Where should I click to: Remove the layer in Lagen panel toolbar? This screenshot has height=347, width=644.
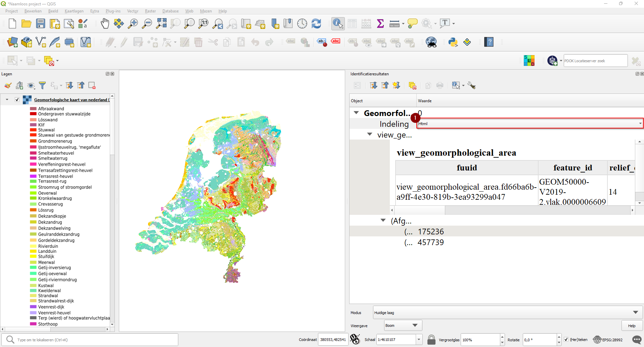pyautogui.click(x=92, y=85)
